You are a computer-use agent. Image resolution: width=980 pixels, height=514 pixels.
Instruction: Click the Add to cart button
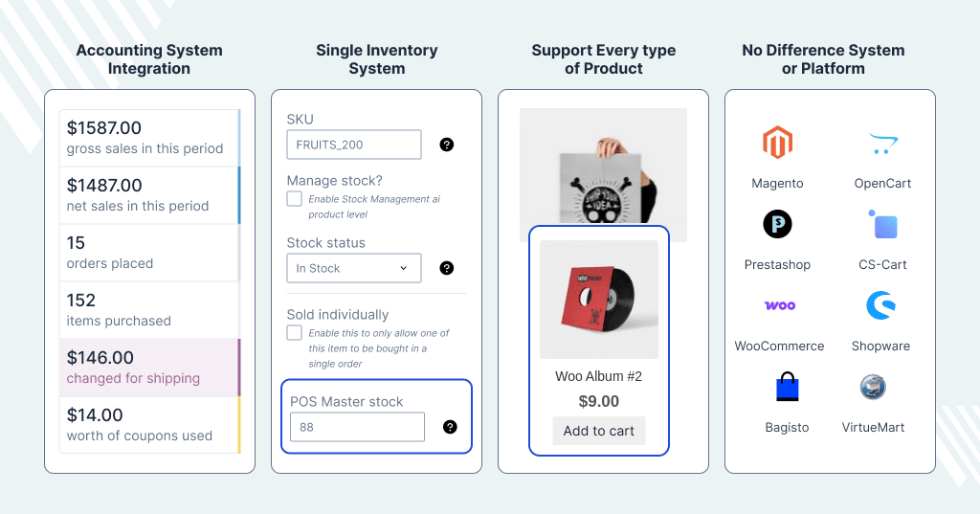click(x=599, y=431)
